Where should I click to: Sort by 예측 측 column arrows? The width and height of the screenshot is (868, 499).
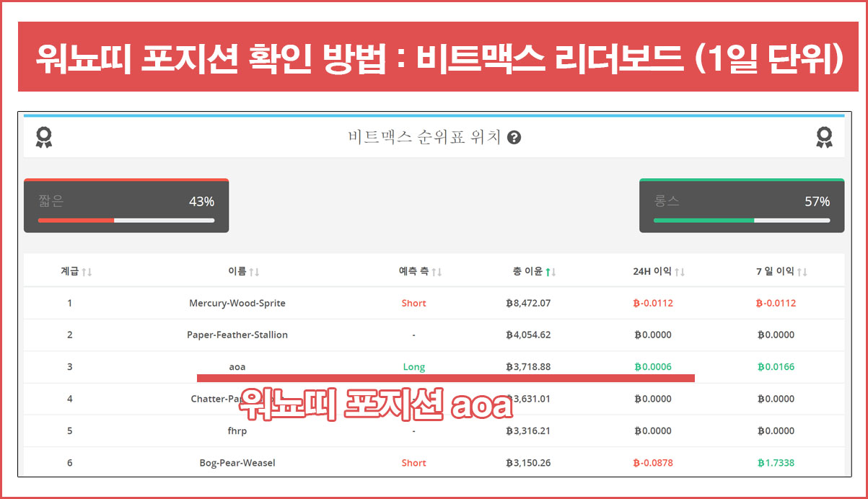(x=437, y=272)
